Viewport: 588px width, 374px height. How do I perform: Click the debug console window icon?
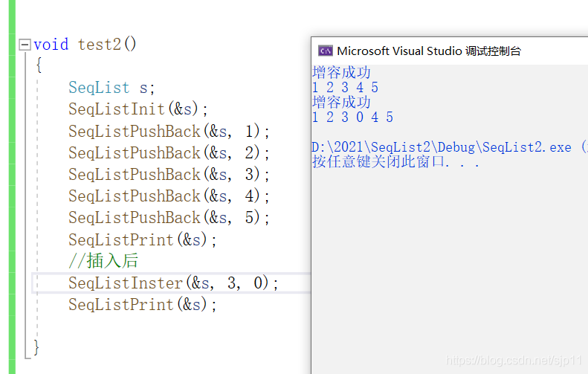pos(325,51)
